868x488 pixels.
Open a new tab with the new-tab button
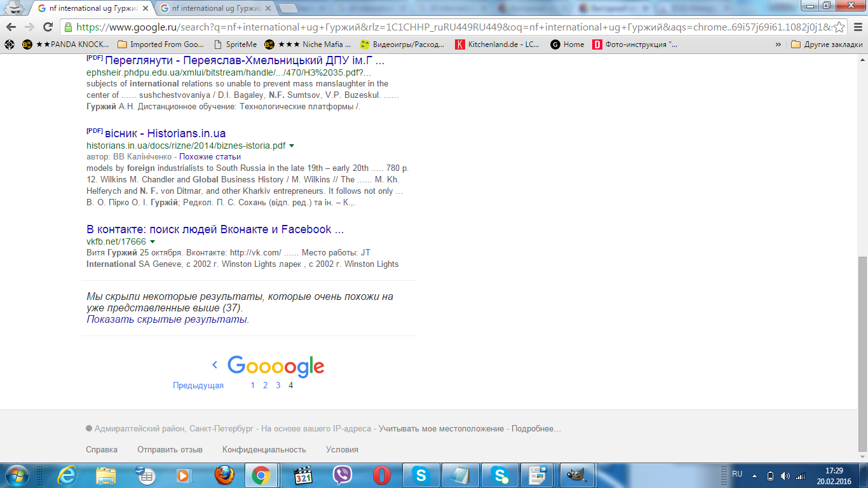coord(288,8)
